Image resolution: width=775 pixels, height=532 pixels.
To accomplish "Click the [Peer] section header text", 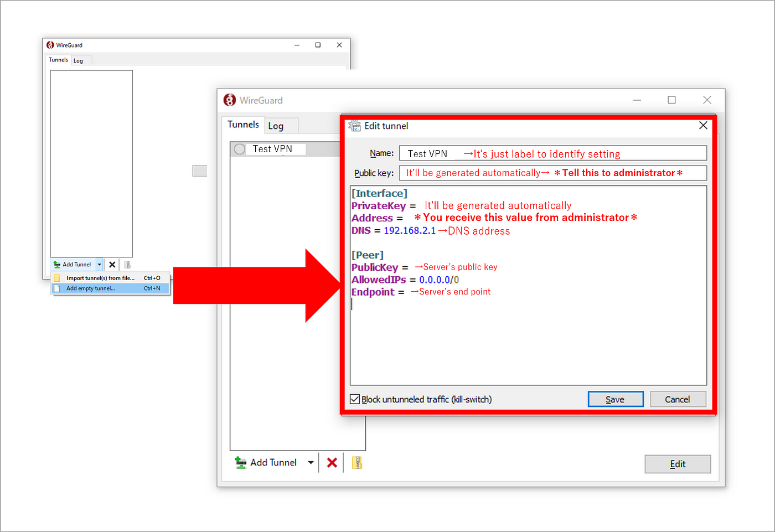I will tap(368, 255).
